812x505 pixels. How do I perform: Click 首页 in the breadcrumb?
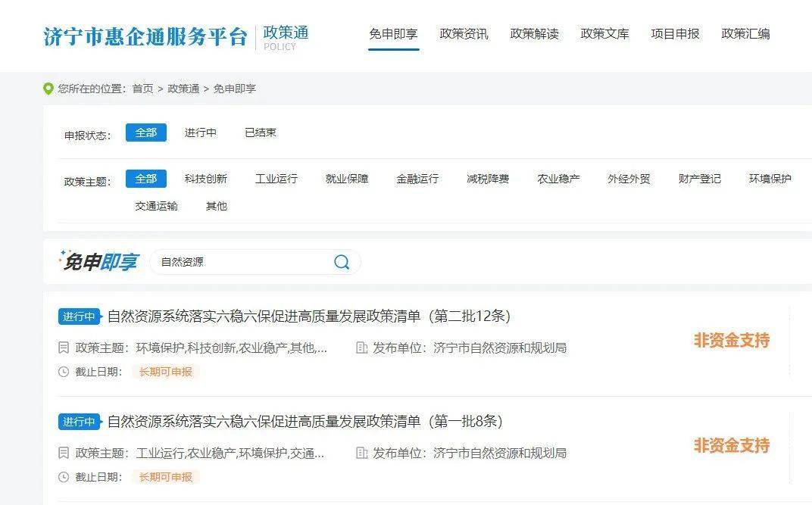click(143, 89)
